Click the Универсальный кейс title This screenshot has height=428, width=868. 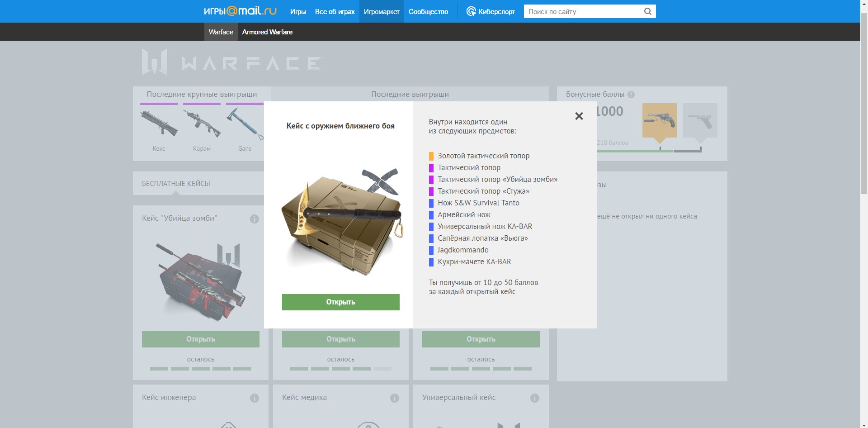[x=459, y=397]
